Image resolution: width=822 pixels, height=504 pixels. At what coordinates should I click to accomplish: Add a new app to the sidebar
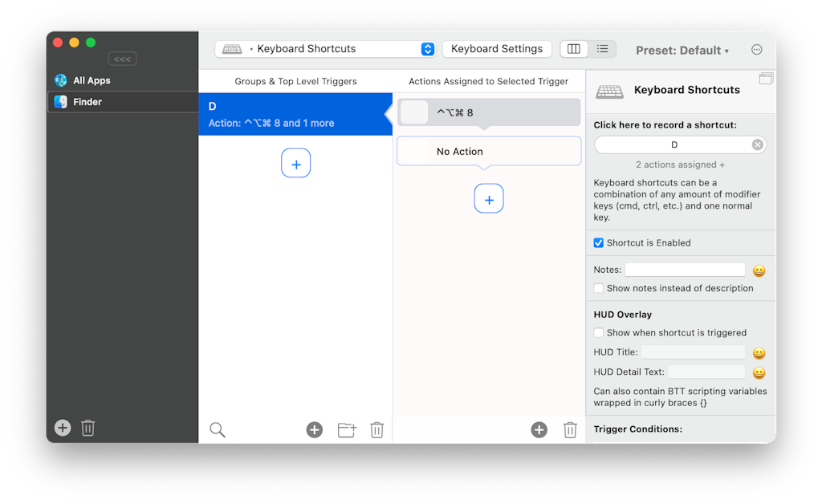click(62, 428)
